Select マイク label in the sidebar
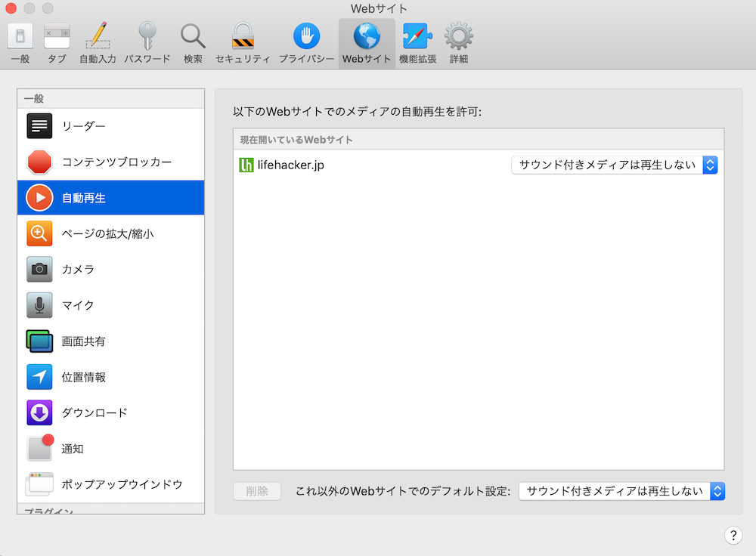Screen dimensions: 756x556 [x=78, y=305]
